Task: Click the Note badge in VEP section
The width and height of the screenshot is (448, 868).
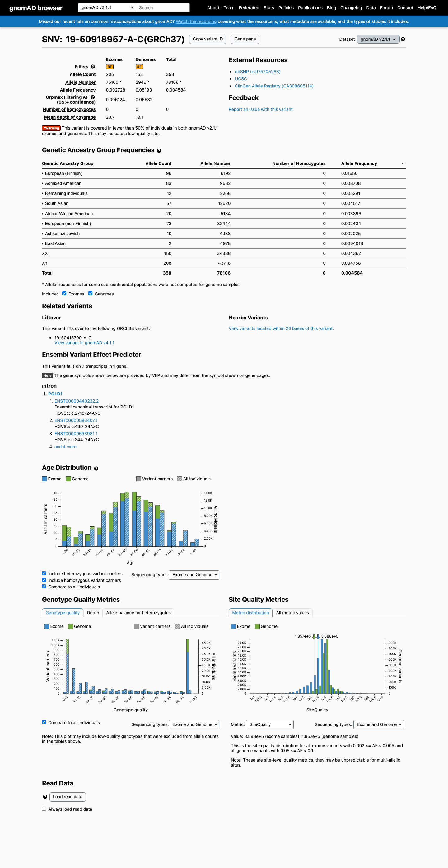Action: pos(48,375)
